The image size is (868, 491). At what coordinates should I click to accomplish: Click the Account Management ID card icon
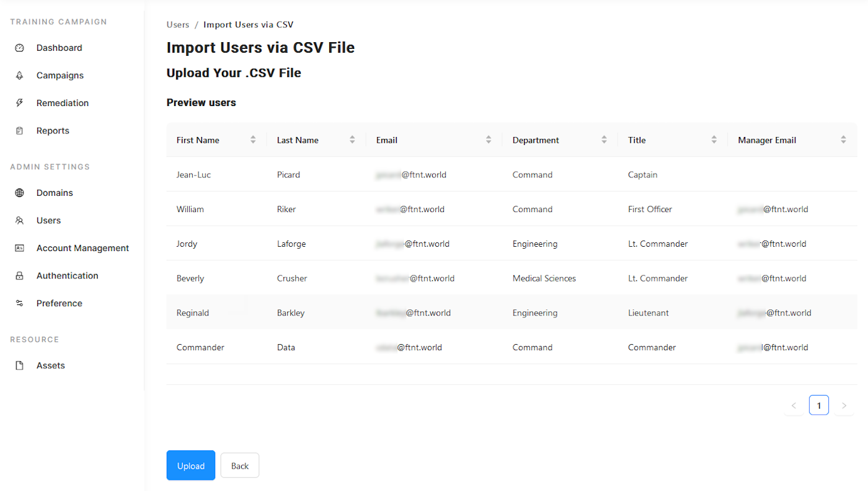[19, 248]
